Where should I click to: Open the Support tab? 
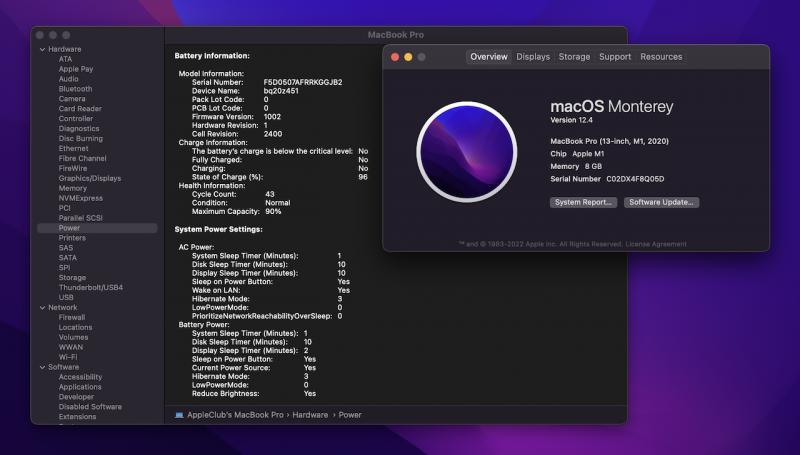615,57
